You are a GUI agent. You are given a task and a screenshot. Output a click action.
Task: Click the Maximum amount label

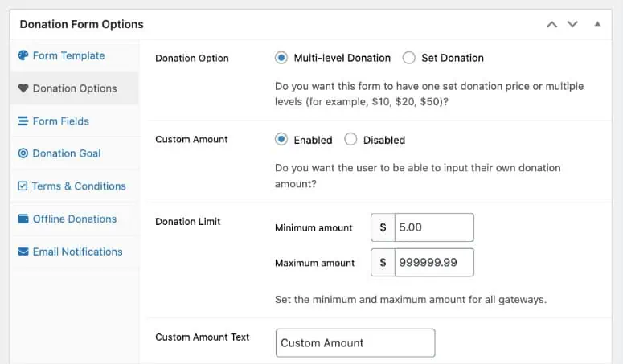click(314, 263)
